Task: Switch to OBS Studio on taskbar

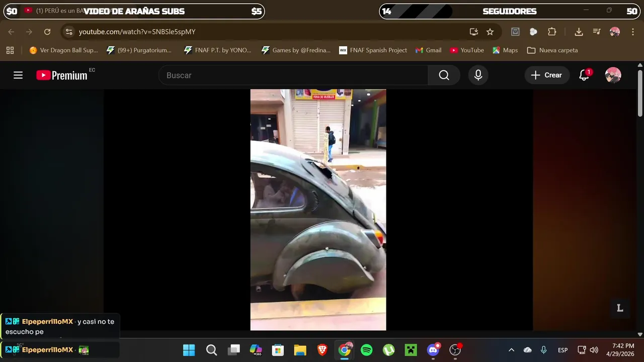Action: point(455,350)
